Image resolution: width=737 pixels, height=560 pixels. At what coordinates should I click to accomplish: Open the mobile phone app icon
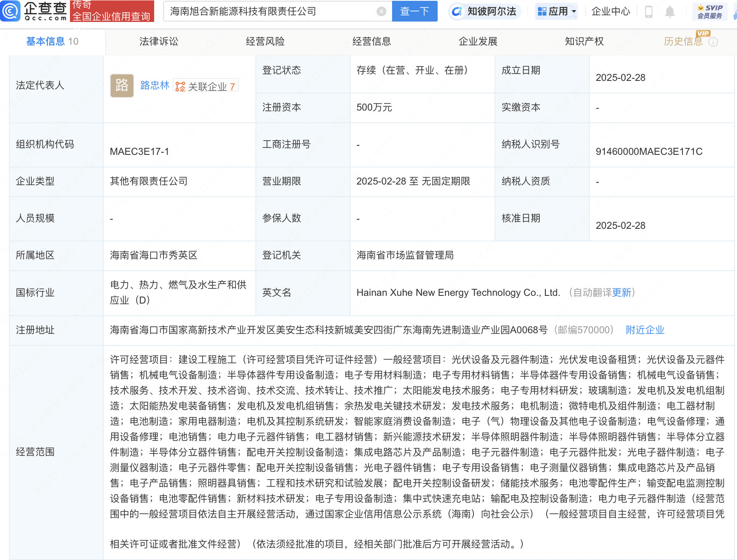click(x=649, y=12)
